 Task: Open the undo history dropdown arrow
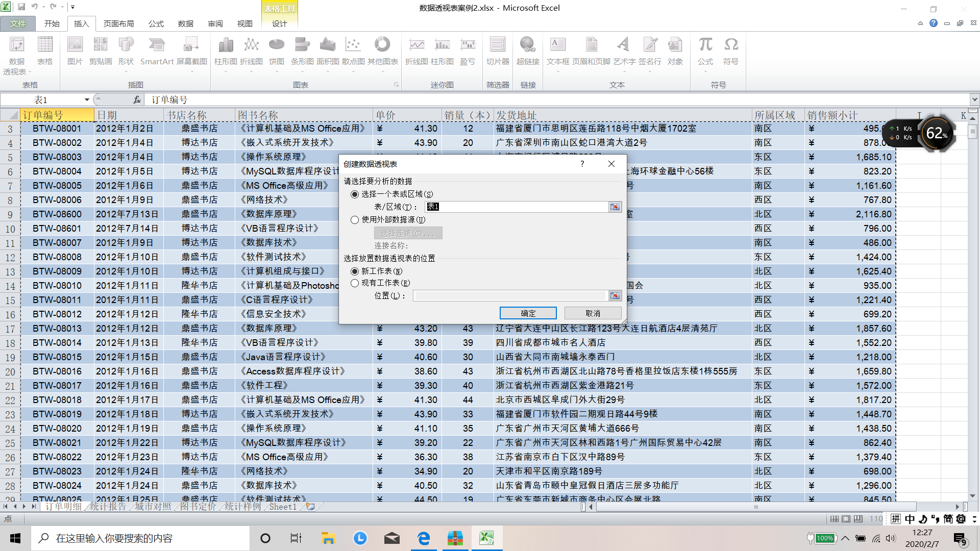pyautogui.click(x=43, y=7)
